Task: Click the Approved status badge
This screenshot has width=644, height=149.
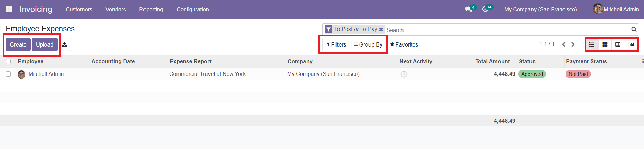Action: point(532,74)
